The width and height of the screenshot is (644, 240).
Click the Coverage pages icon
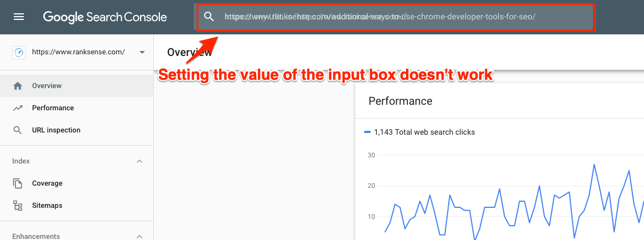pyautogui.click(x=18, y=183)
